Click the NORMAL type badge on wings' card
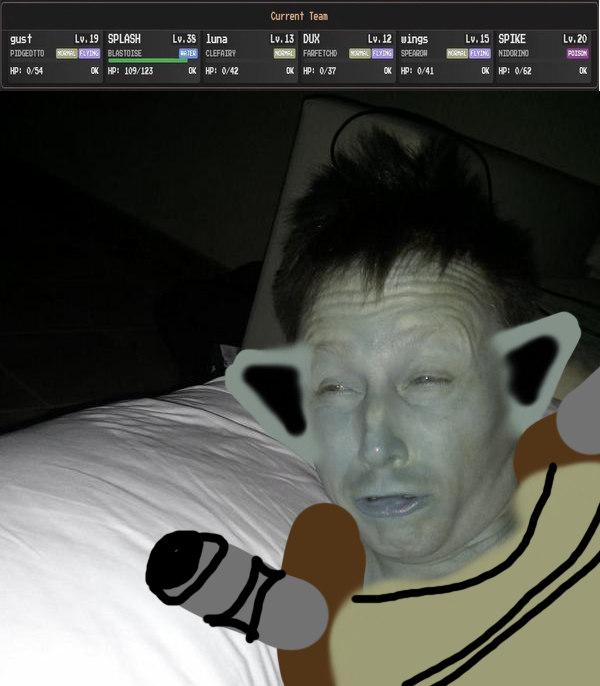This screenshot has width=600, height=686. click(457, 53)
